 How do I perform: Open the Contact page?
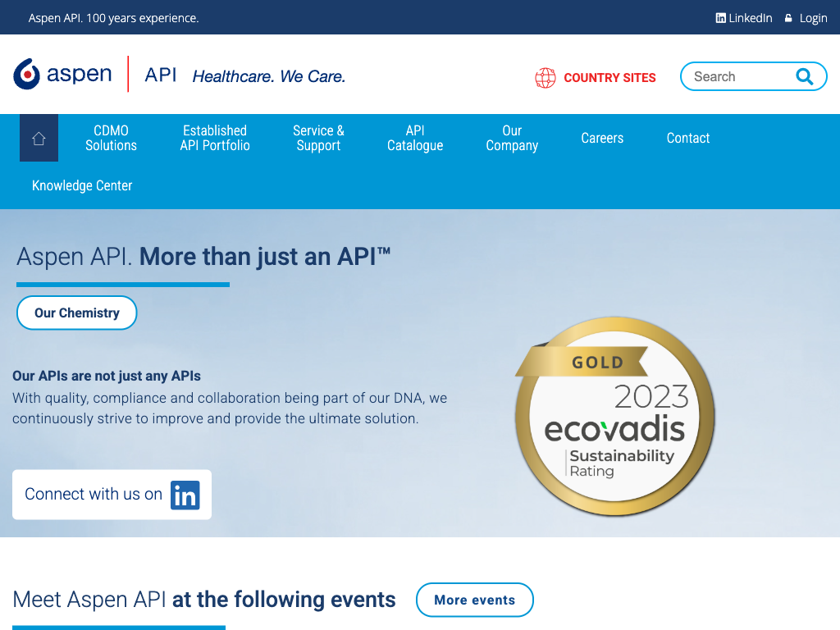688,138
